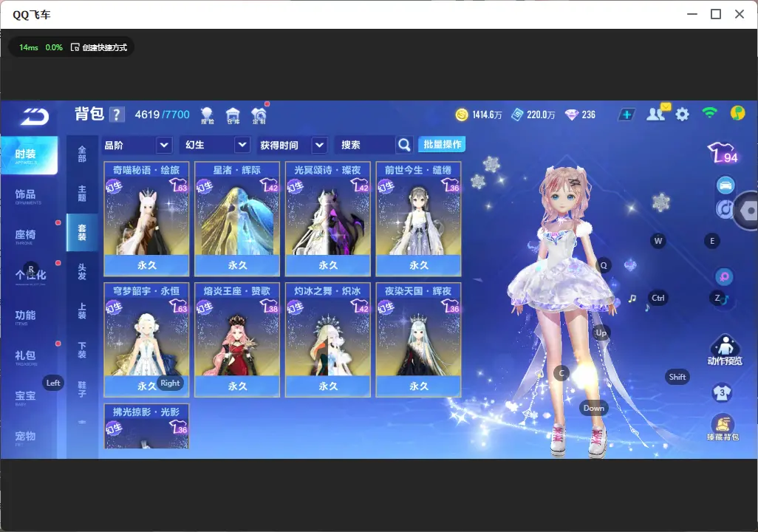758x532 pixels.
Task: Click the 搜索 search input field
Action: pyautogui.click(x=365, y=145)
